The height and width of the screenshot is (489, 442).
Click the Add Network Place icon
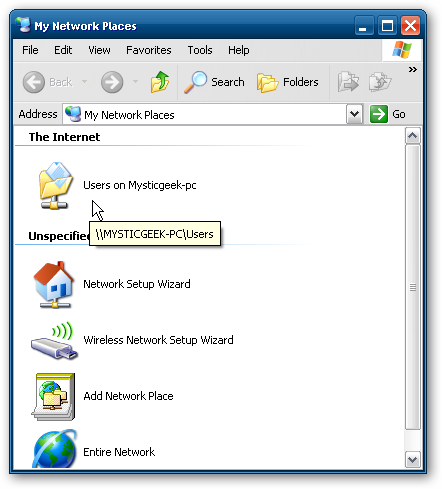click(x=53, y=396)
